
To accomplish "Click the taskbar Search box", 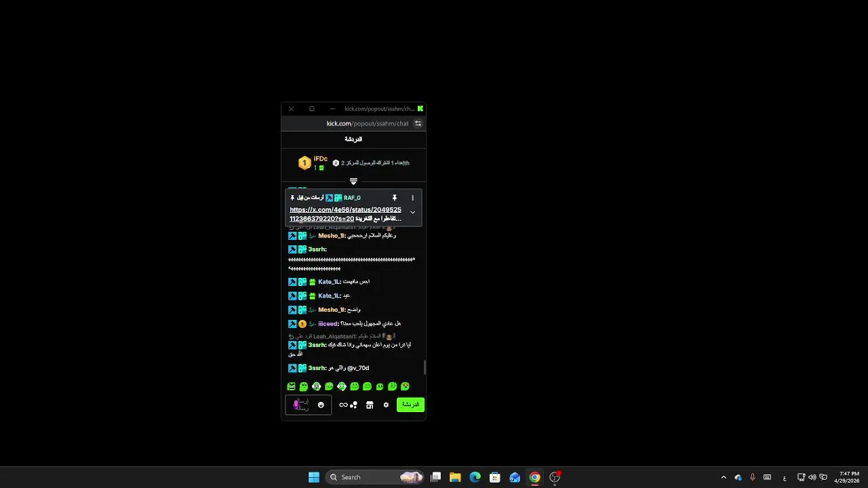I will click(x=374, y=477).
